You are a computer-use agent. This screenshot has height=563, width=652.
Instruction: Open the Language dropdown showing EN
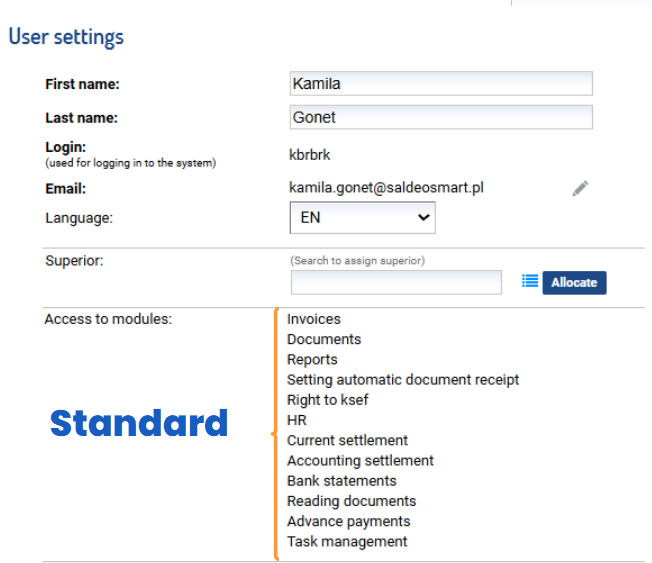click(363, 217)
